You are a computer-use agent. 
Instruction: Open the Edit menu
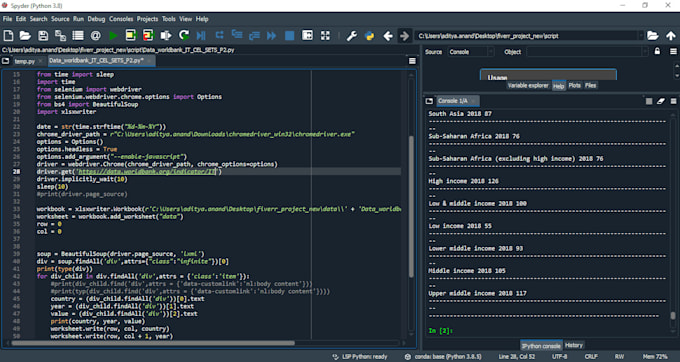tap(21, 19)
